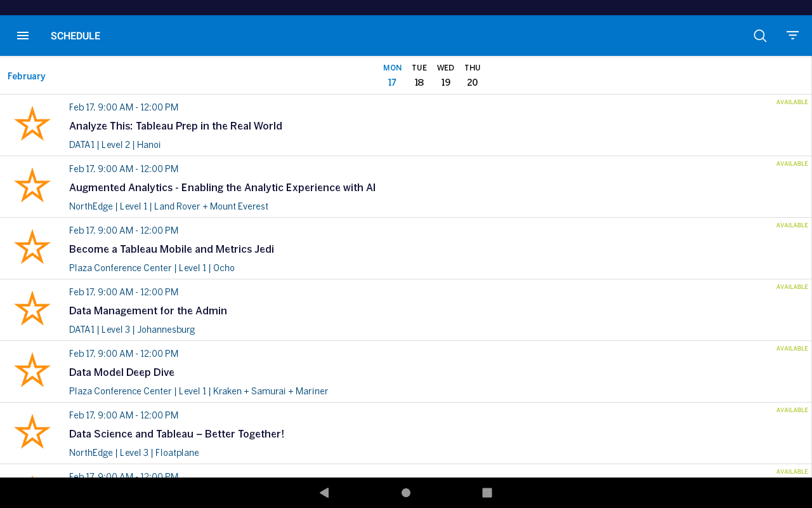Viewport: 812px width, 508px height.
Task: Star the Augmented Analytics session
Action: pyautogui.click(x=32, y=185)
